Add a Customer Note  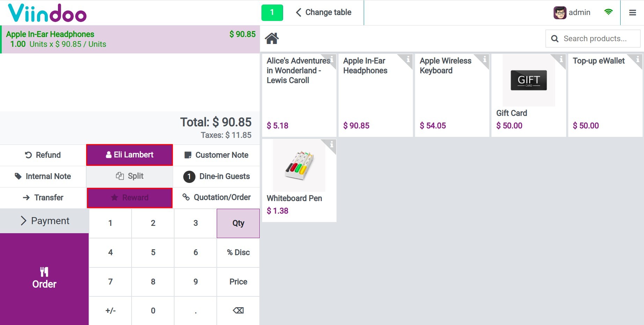(216, 155)
